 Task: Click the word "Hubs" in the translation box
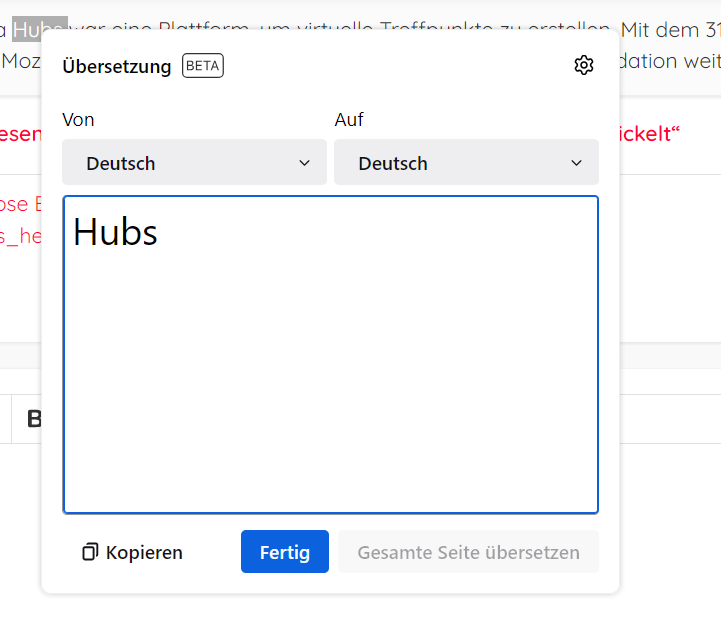click(x=116, y=232)
